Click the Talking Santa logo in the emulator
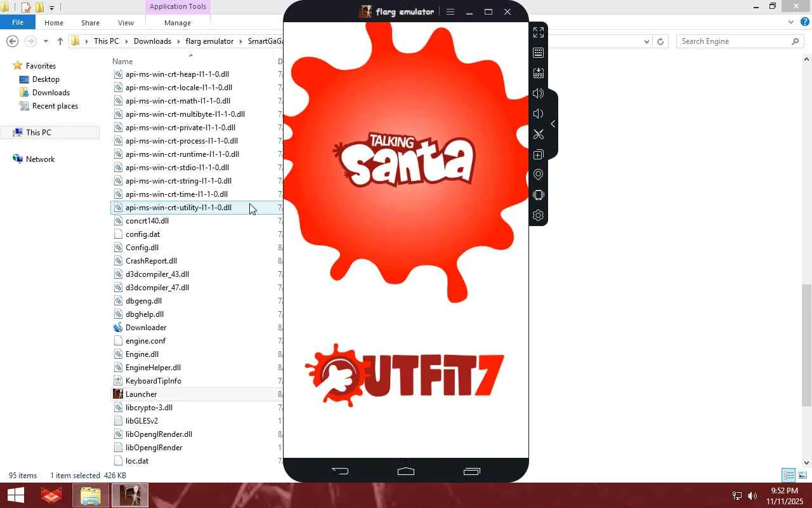The width and height of the screenshot is (812, 508). tap(404, 160)
